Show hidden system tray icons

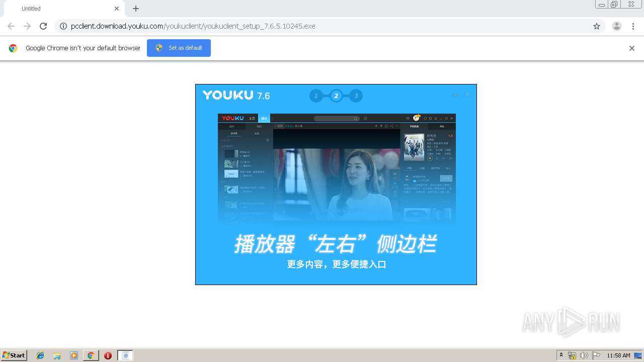pos(561,355)
